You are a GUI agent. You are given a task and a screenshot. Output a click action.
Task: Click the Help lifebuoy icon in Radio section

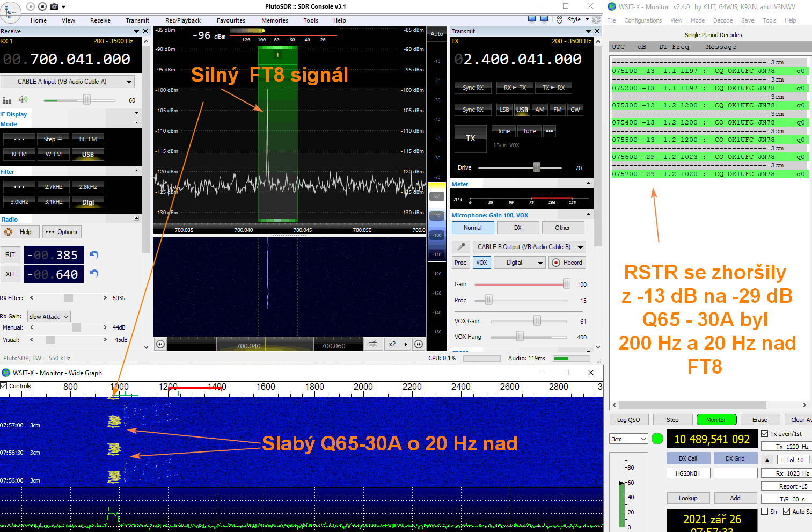pyautogui.click(x=9, y=232)
